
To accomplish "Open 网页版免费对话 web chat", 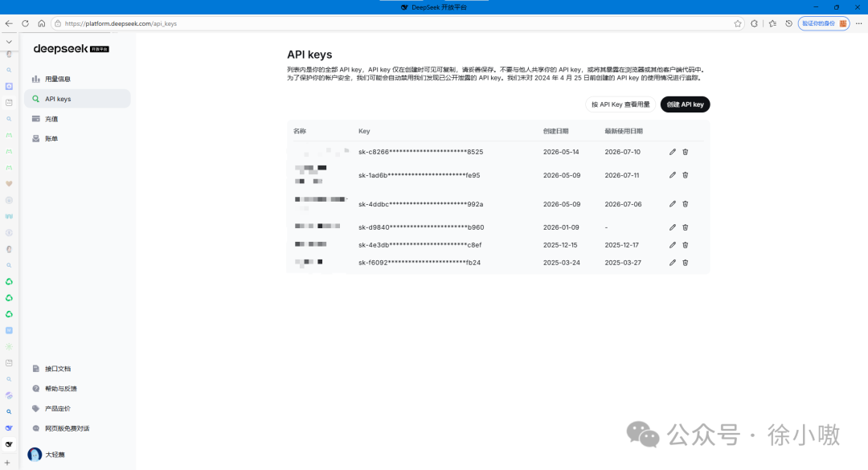I will (77, 428).
